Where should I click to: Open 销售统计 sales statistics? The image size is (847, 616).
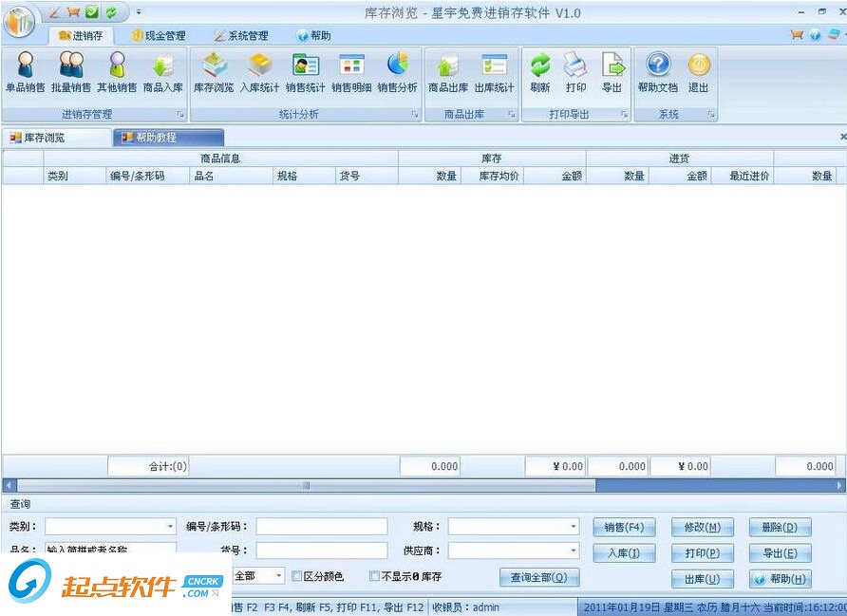click(x=305, y=73)
